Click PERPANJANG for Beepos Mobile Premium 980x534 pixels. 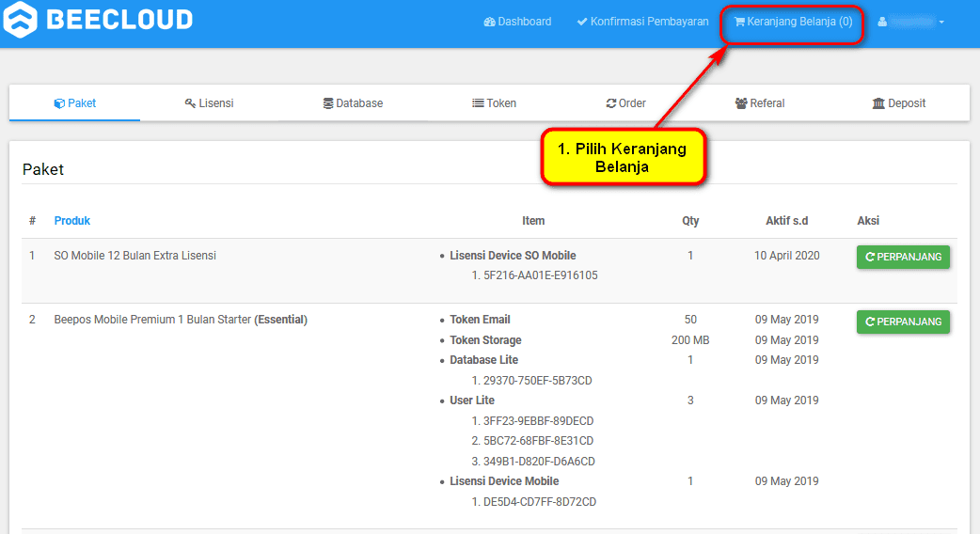point(903,322)
